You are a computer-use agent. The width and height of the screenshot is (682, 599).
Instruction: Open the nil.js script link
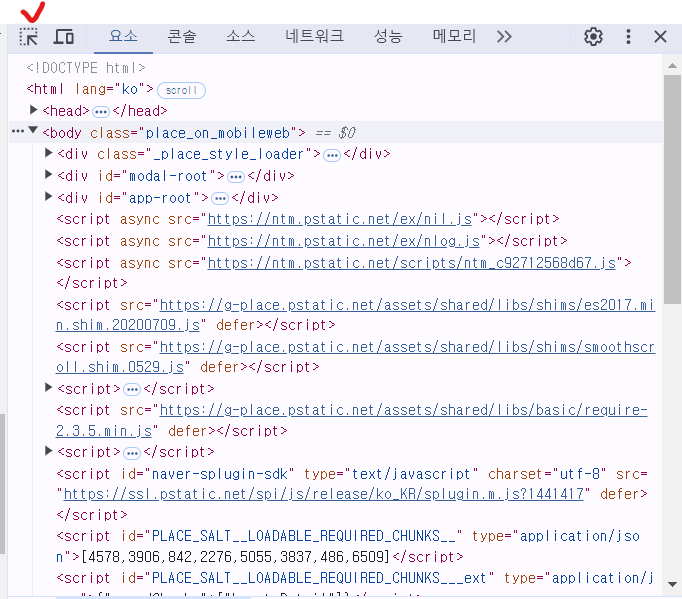click(x=340, y=219)
